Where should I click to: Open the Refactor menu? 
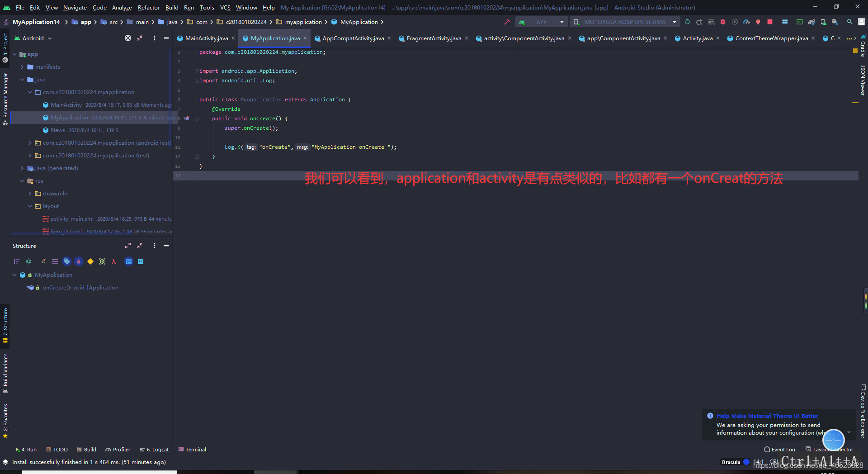pyautogui.click(x=149, y=7)
